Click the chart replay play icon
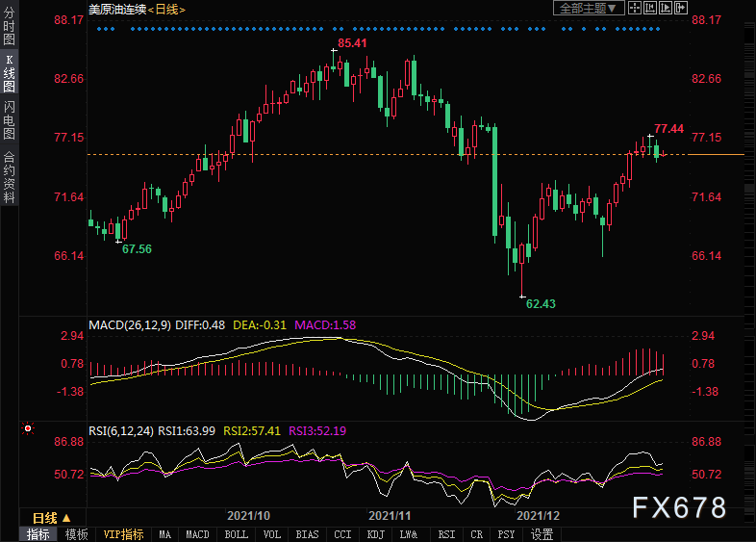756x542 pixels. click(x=666, y=8)
